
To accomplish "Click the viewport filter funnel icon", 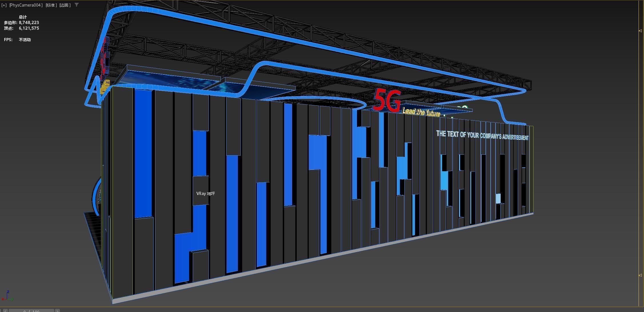I will point(77,5).
